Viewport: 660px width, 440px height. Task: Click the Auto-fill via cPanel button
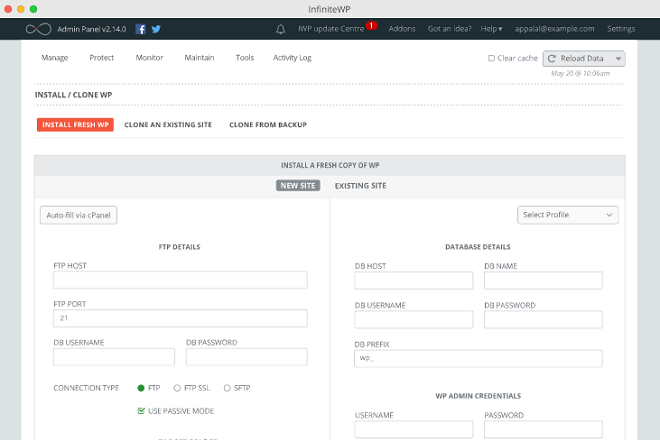[x=79, y=215]
